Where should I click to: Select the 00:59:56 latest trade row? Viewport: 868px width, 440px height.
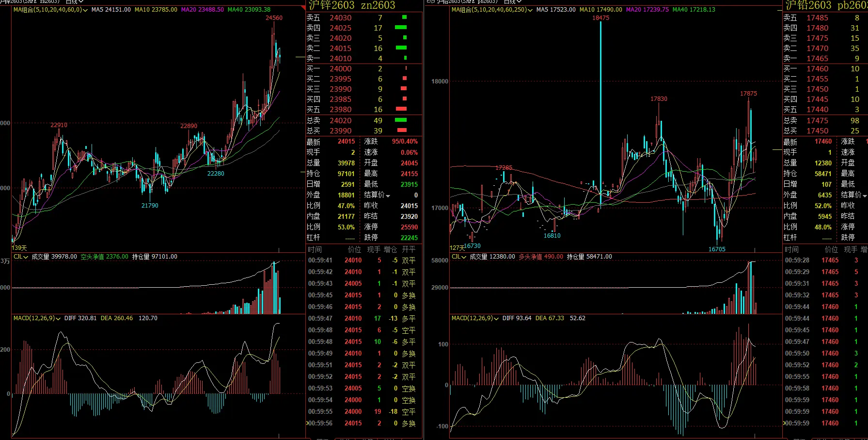[x=362, y=424]
